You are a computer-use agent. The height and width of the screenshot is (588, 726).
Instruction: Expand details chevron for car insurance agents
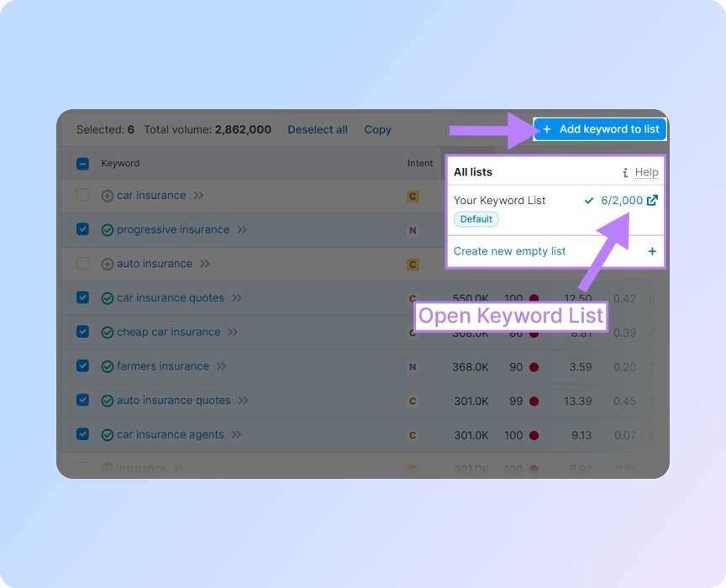[x=237, y=435]
